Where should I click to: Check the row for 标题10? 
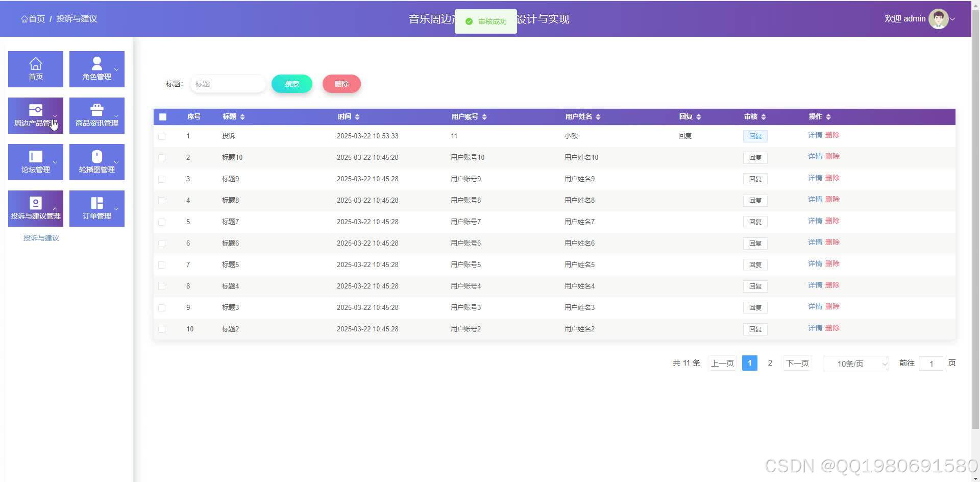pos(162,158)
